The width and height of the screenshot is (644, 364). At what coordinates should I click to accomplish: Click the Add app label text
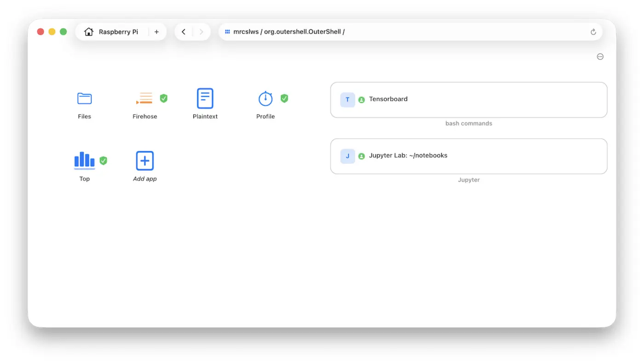145,179
